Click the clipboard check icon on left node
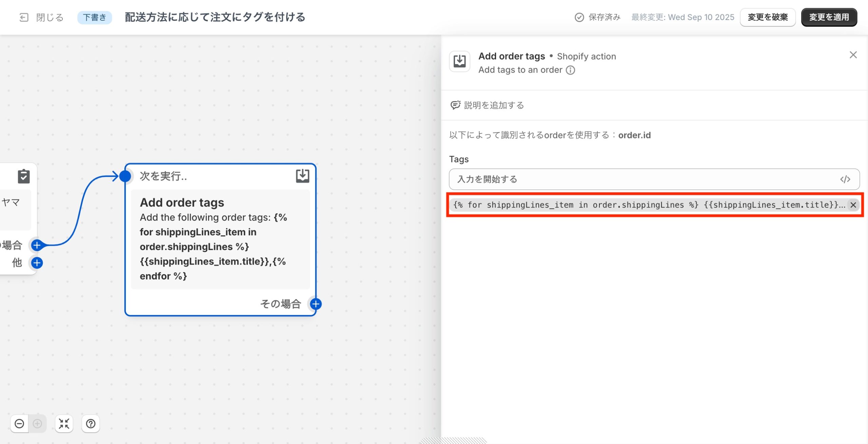This screenshot has height=444, width=868. click(24, 176)
